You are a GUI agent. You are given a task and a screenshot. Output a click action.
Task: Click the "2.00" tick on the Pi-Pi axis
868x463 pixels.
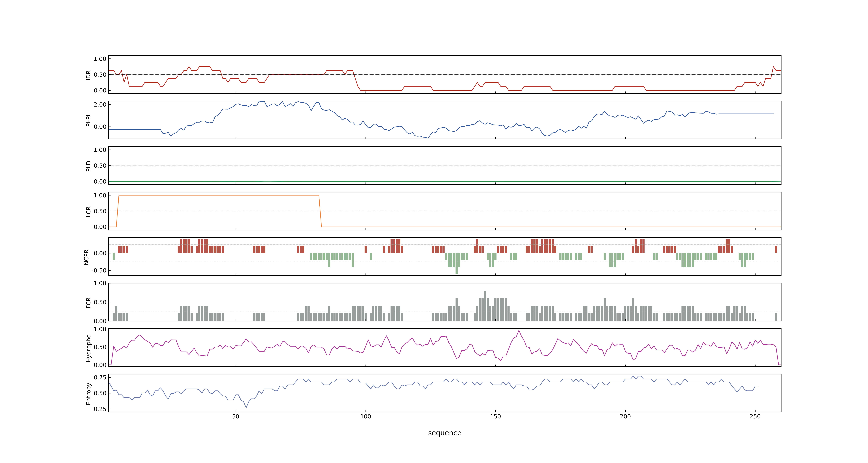pos(100,104)
